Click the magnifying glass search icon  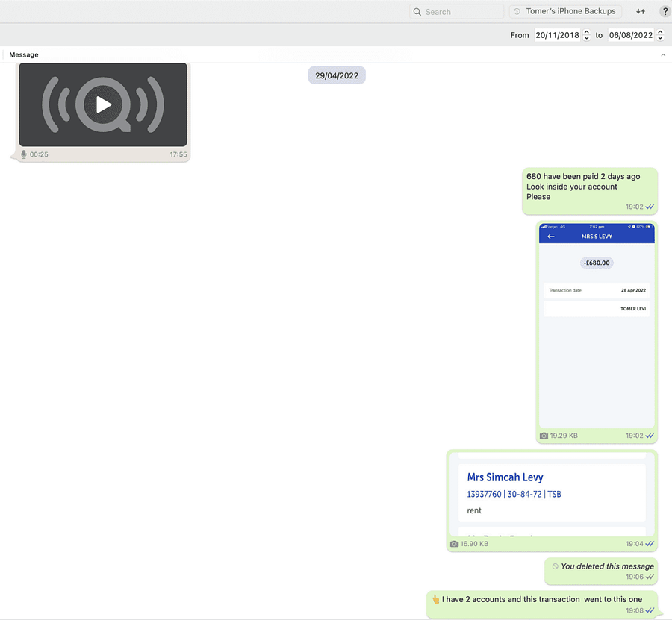tap(417, 11)
